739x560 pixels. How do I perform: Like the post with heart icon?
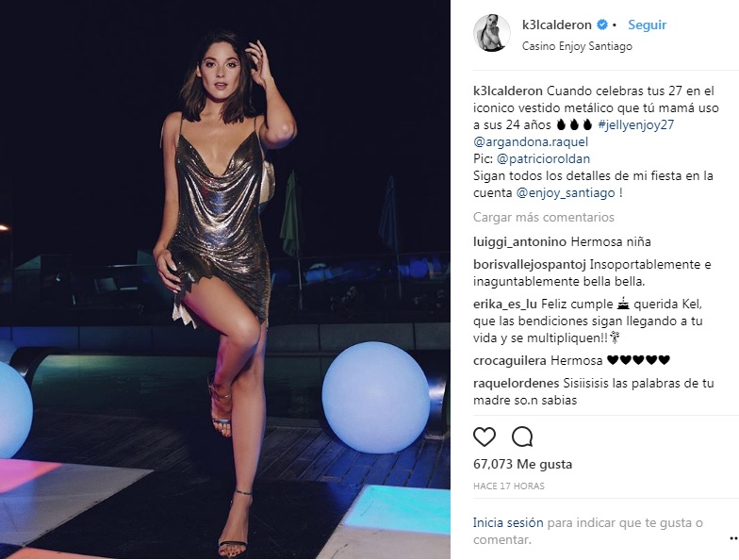(x=484, y=437)
